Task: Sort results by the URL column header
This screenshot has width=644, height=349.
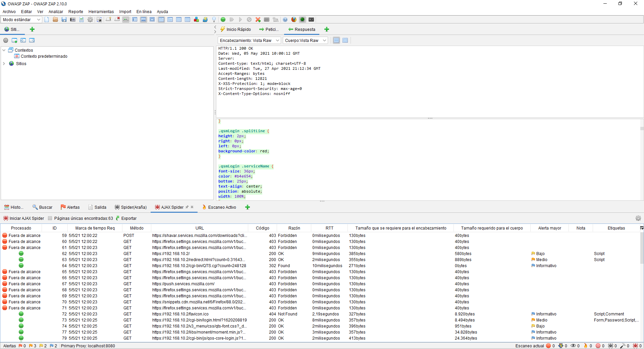Action: (200, 228)
